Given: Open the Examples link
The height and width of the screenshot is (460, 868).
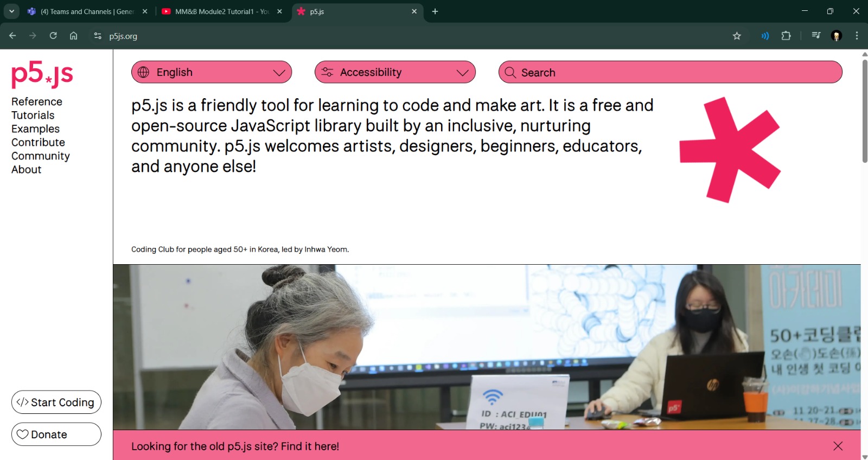Looking at the screenshot, I should click(x=35, y=129).
